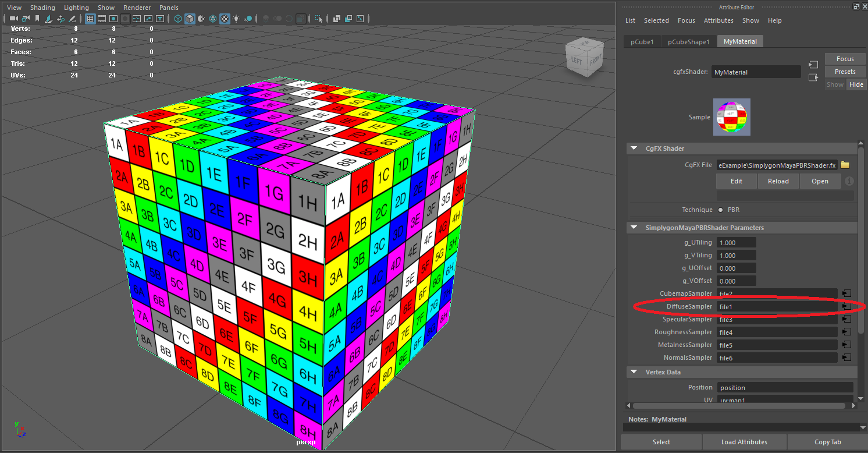Collapse the Vertex Data section

[634, 371]
